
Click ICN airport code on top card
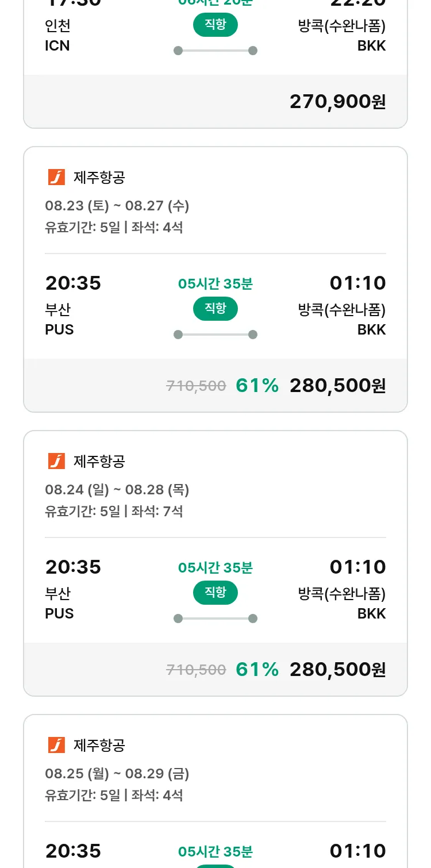coord(57,46)
